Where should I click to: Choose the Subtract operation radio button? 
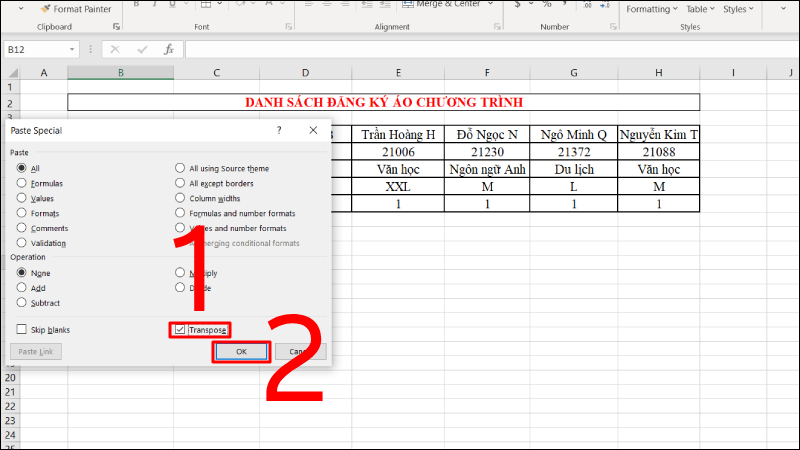(22, 302)
